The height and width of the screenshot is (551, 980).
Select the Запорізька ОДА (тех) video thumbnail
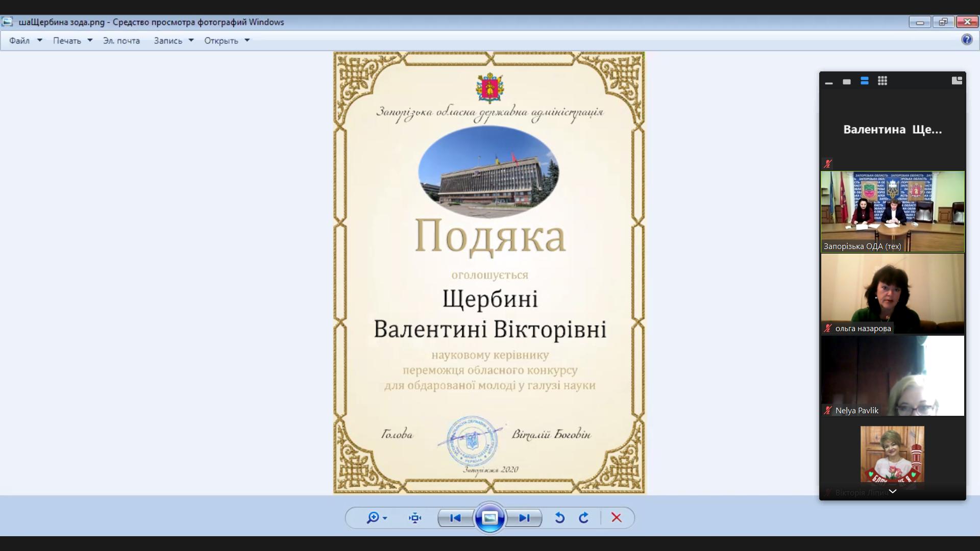(892, 211)
